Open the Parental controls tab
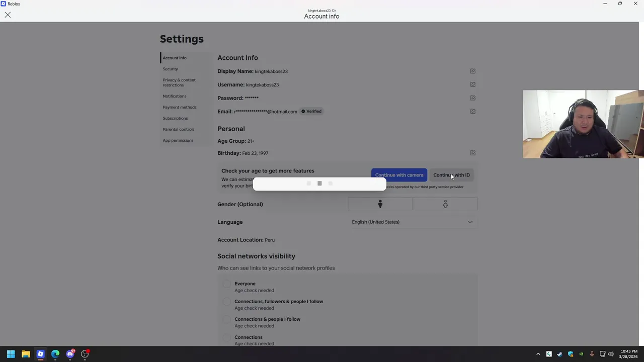The width and height of the screenshot is (644, 362). point(179,129)
